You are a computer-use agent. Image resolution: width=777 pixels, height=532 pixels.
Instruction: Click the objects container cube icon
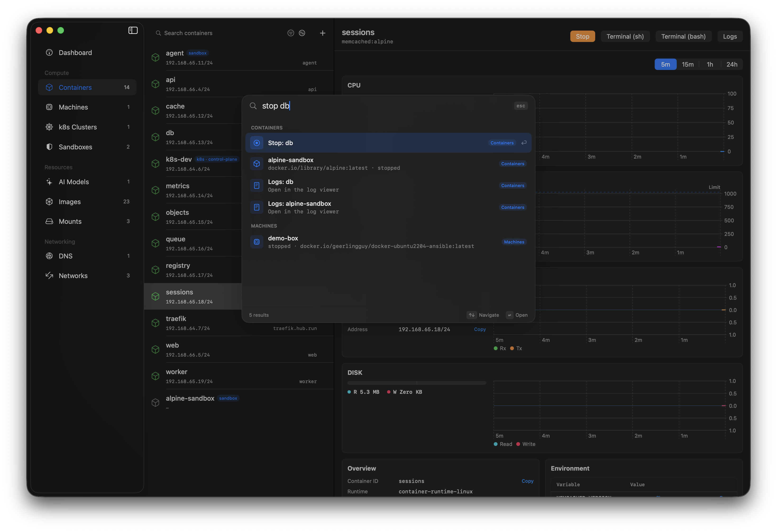click(x=155, y=217)
